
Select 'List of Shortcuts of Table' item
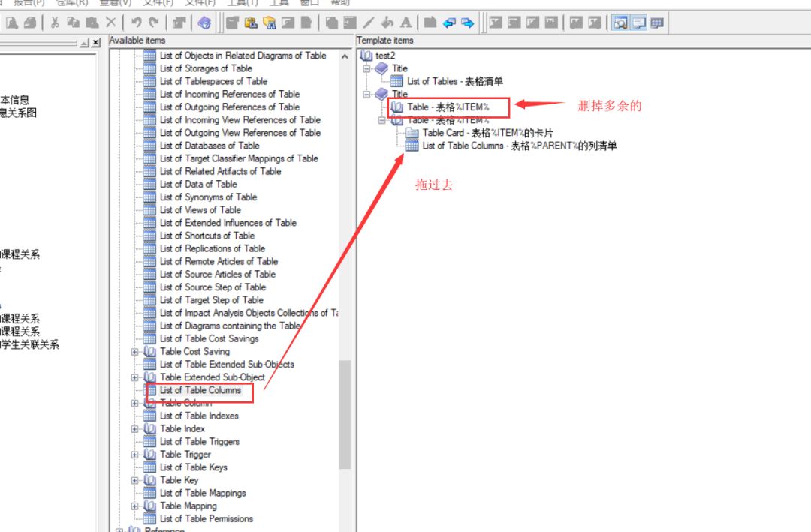(207, 236)
